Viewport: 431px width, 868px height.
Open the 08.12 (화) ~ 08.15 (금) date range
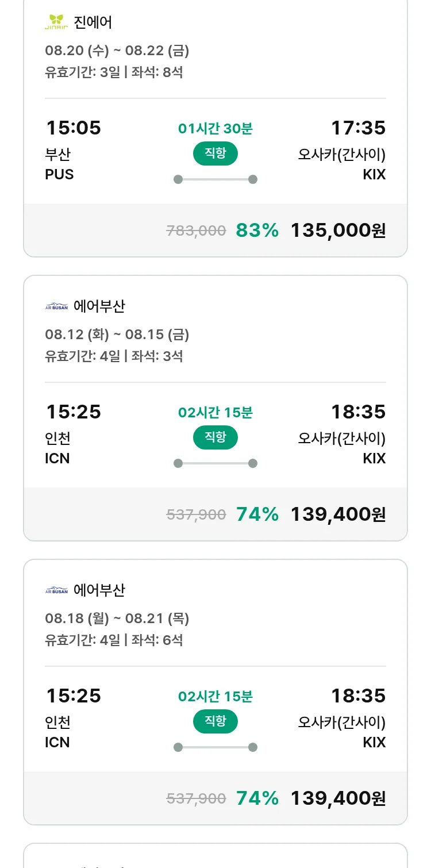117,335
